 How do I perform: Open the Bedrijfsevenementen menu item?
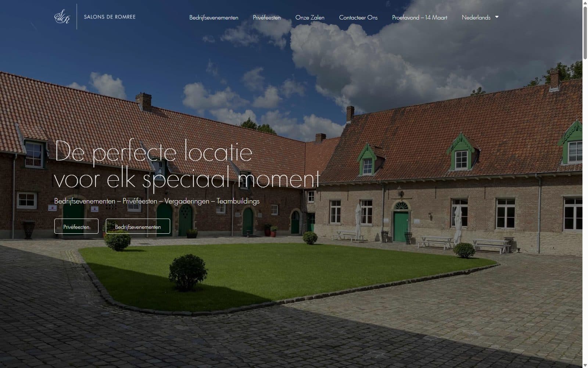214,17
